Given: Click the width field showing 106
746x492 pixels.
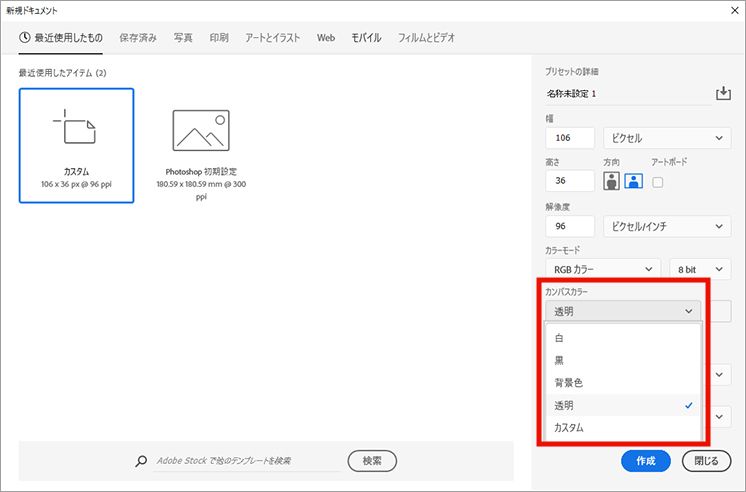Looking at the screenshot, I should (x=570, y=138).
